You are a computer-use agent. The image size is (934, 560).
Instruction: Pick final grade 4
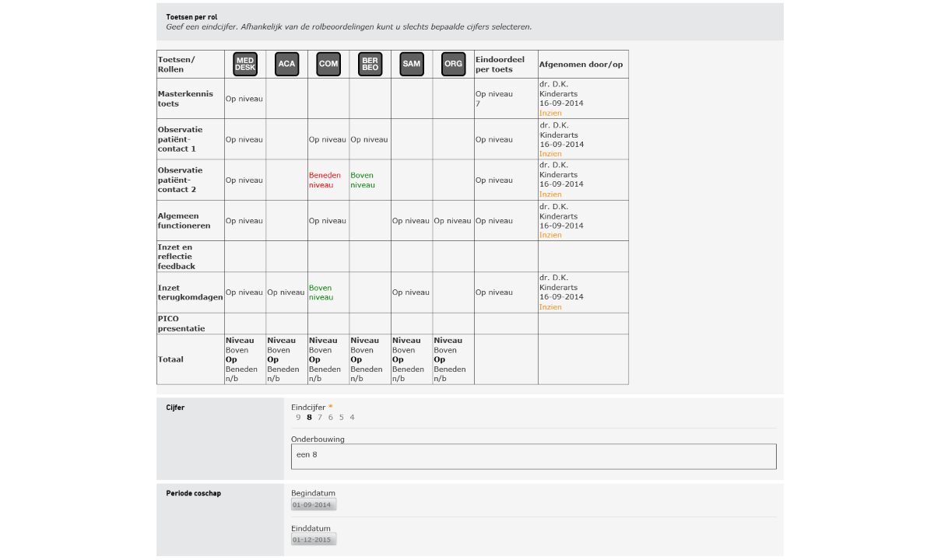352,418
